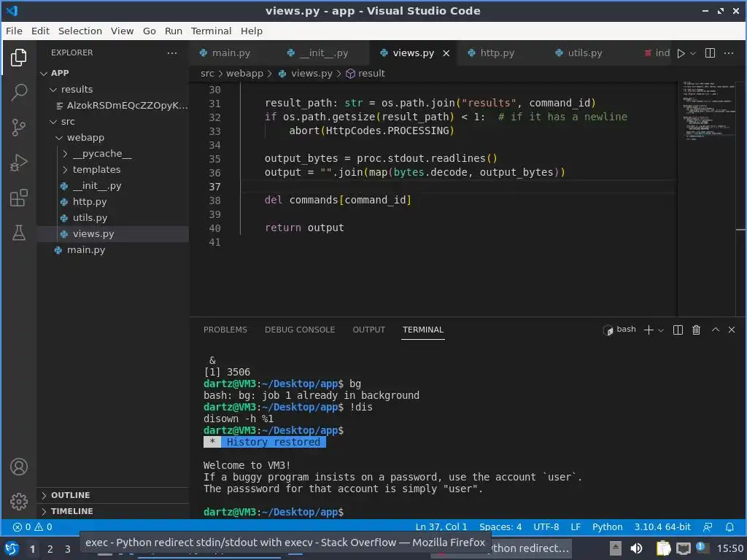The height and width of the screenshot is (560, 747).
Task: Open the Selection menu
Action: [80, 31]
